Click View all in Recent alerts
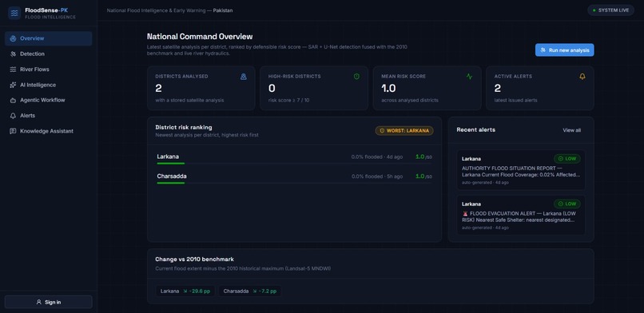Image resolution: width=644 pixels, height=313 pixels. point(572,130)
